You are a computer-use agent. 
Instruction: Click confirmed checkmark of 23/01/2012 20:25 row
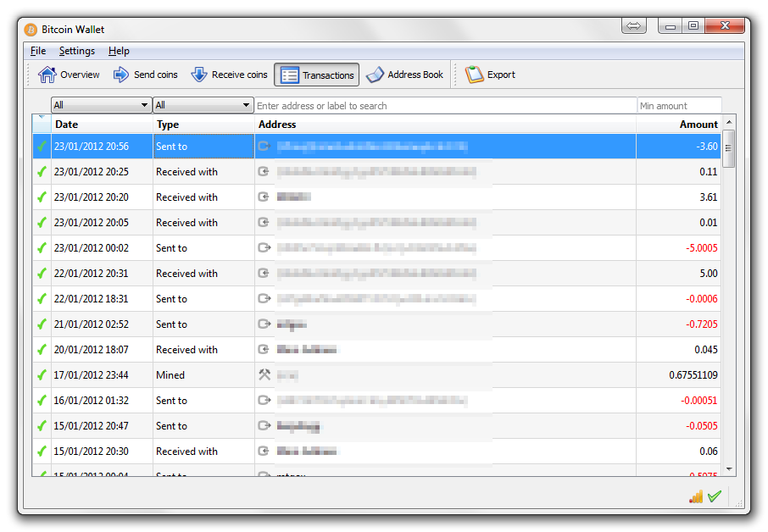(42, 172)
